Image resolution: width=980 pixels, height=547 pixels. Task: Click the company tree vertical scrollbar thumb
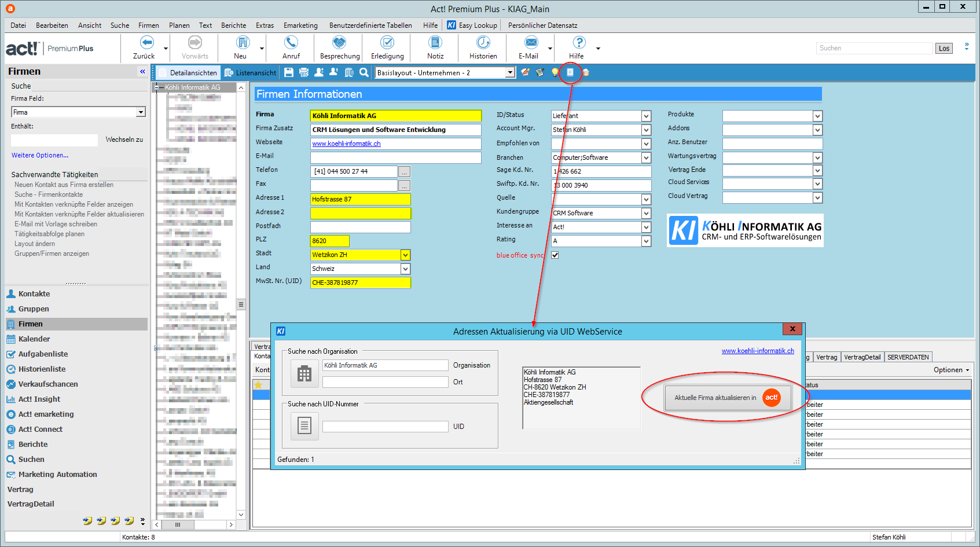coord(241,304)
